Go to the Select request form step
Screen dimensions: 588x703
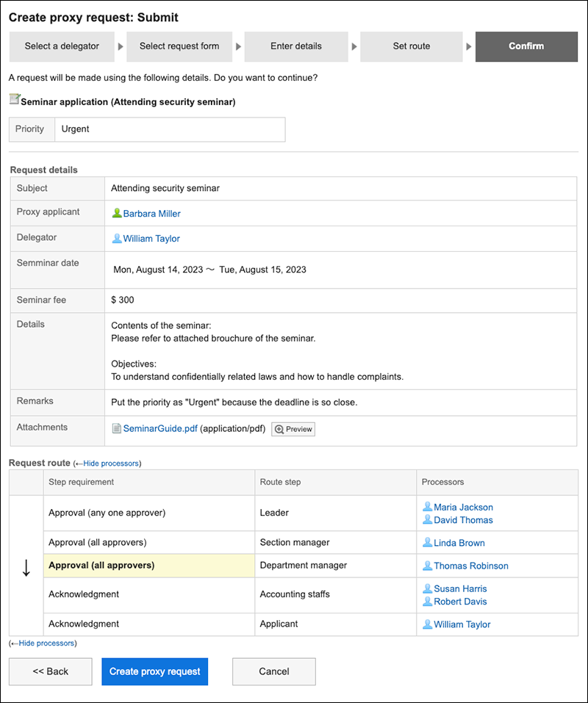179,46
